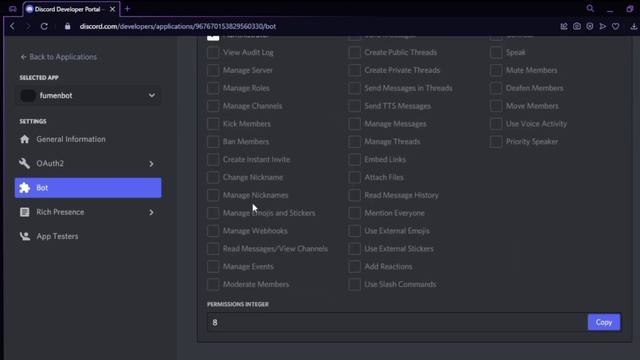Open a new tab with plus icon
Viewport: 640px width, 360px height.
tap(127, 9)
